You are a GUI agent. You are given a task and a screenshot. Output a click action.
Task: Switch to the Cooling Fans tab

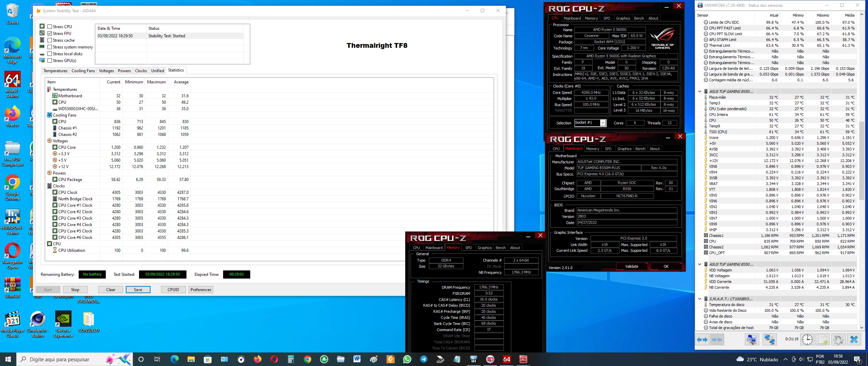[x=83, y=70]
